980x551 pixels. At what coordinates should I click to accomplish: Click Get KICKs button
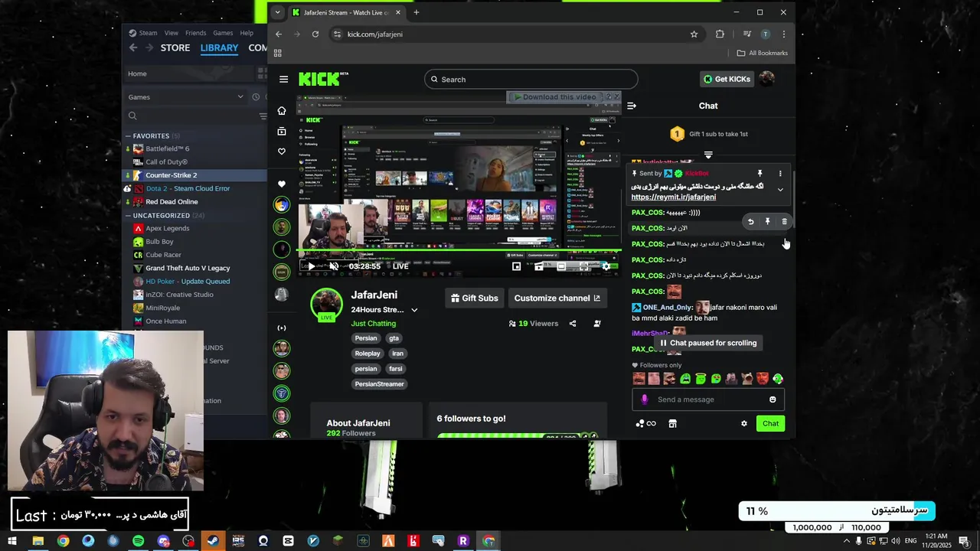(727, 79)
